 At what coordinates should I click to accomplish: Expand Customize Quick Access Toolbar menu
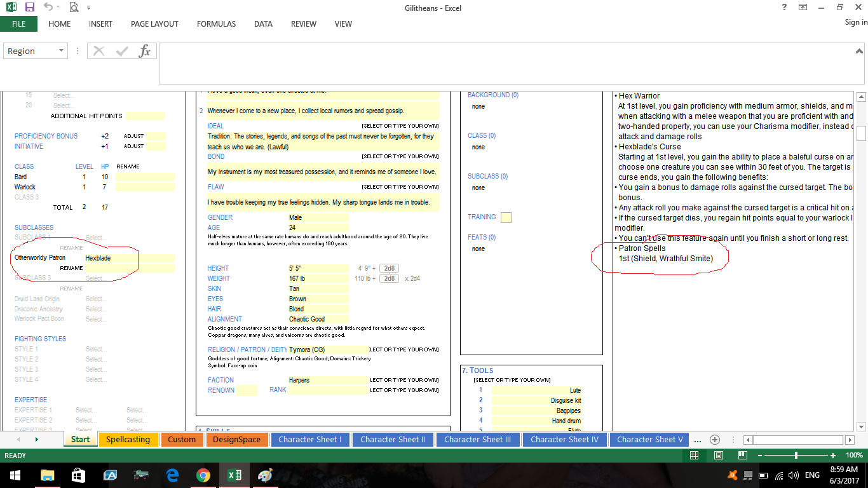(x=88, y=8)
